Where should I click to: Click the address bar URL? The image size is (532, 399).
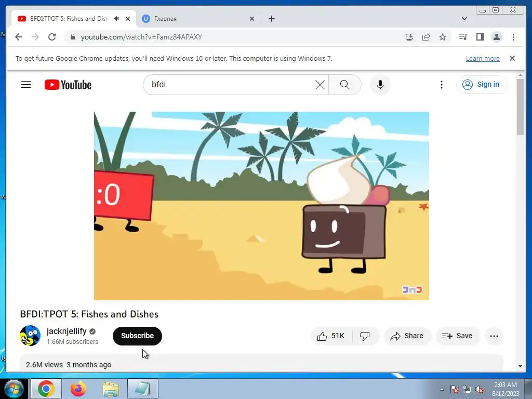(141, 37)
